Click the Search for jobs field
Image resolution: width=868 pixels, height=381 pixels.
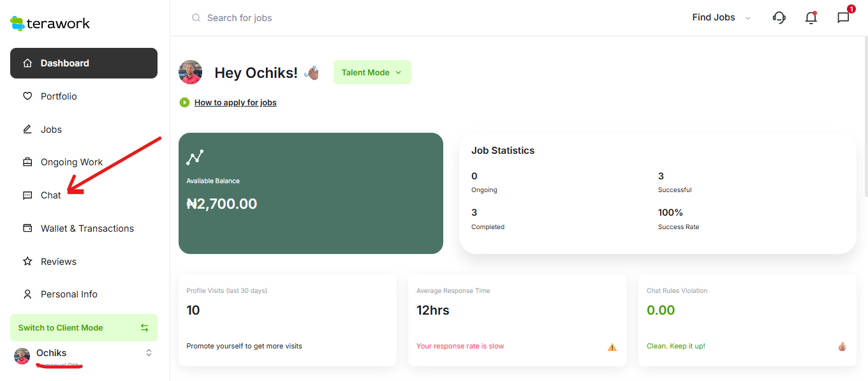(x=383, y=18)
